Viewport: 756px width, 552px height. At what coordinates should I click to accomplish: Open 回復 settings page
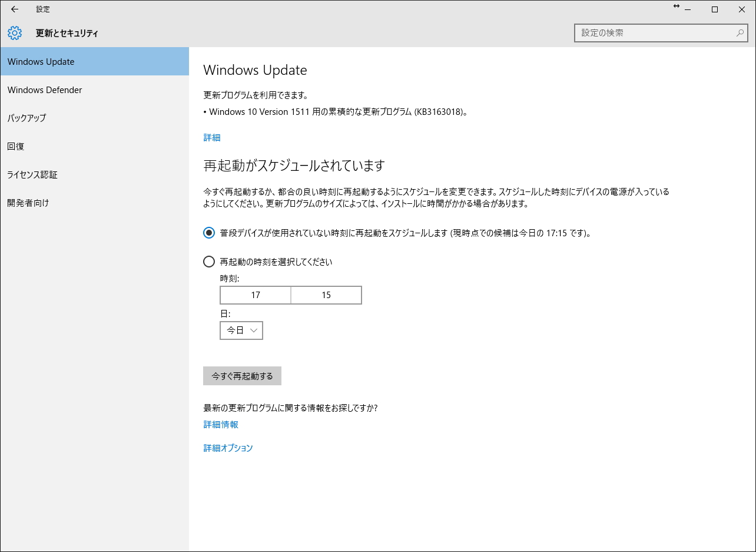[94, 146]
